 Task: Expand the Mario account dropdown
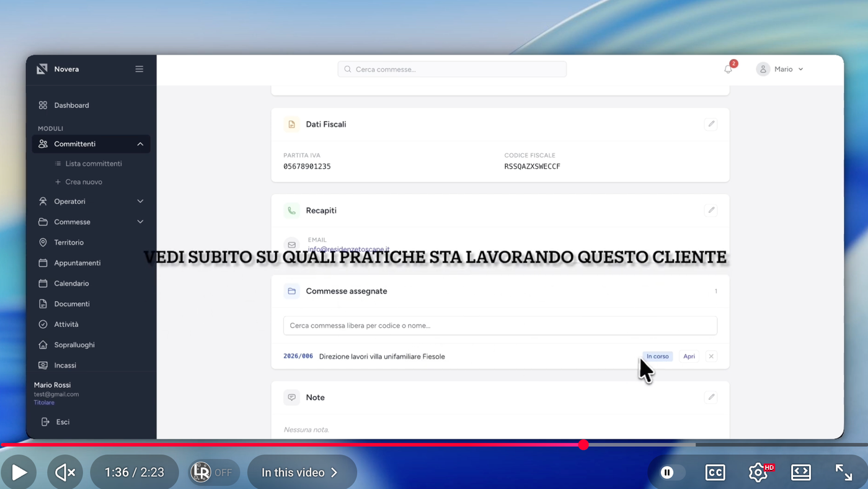click(800, 69)
